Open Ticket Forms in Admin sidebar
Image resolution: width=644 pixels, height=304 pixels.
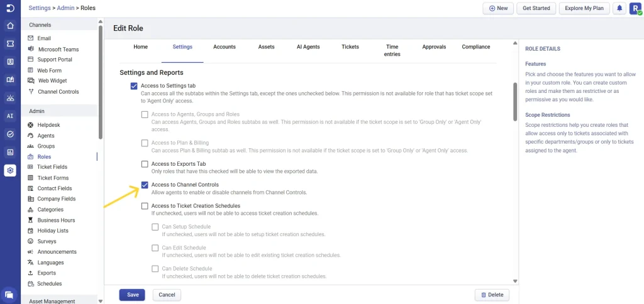[53, 178]
